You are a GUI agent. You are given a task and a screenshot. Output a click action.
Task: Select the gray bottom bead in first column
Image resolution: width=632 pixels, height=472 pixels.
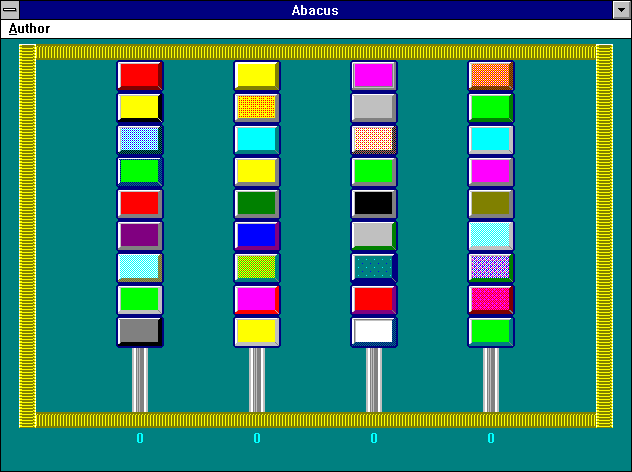pyautogui.click(x=140, y=332)
